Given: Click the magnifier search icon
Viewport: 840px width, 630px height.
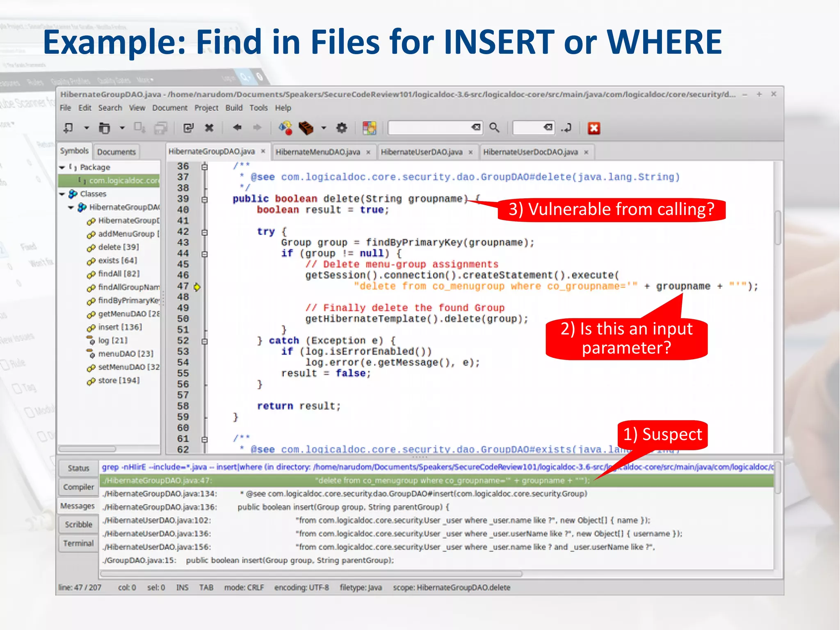Looking at the screenshot, I should [x=494, y=128].
